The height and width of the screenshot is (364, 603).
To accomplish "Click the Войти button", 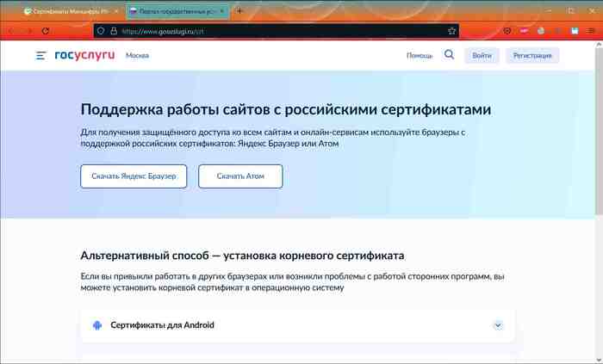I will [482, 56].
